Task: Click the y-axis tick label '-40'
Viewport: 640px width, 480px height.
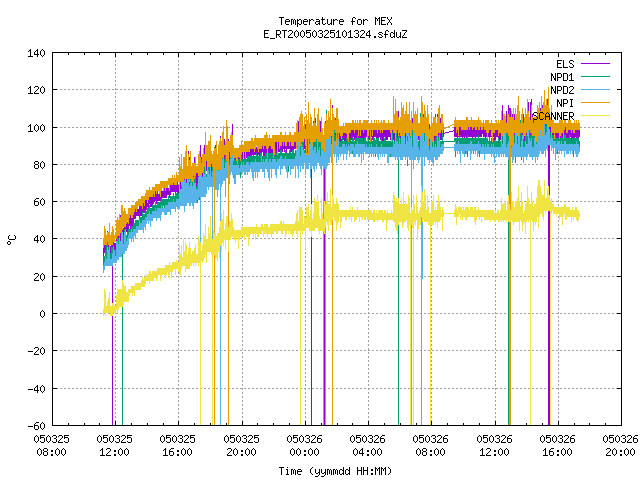Action: [x=36, y=389]
